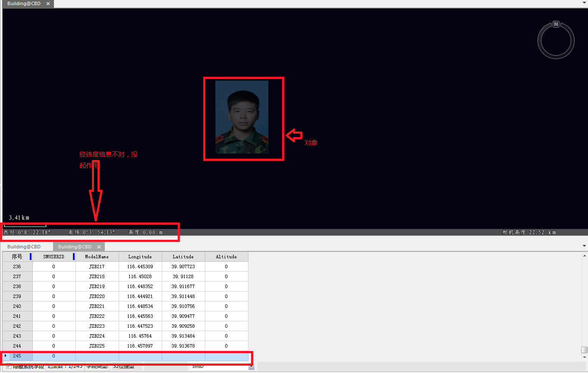Screen dimensions: 588x373
Task: Select the top Building@CBD scene tab
Action: click(24, 4)
